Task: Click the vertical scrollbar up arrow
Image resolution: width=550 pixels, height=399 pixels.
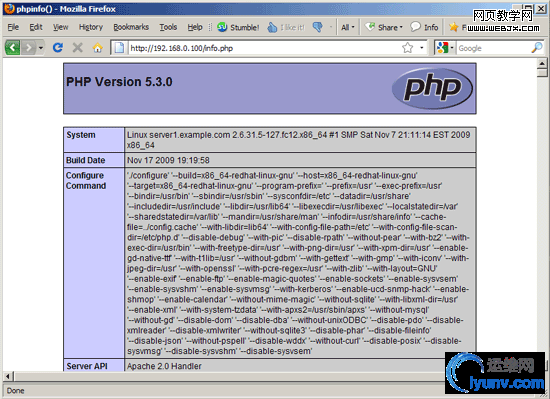Action: click(x=542, y=63)
